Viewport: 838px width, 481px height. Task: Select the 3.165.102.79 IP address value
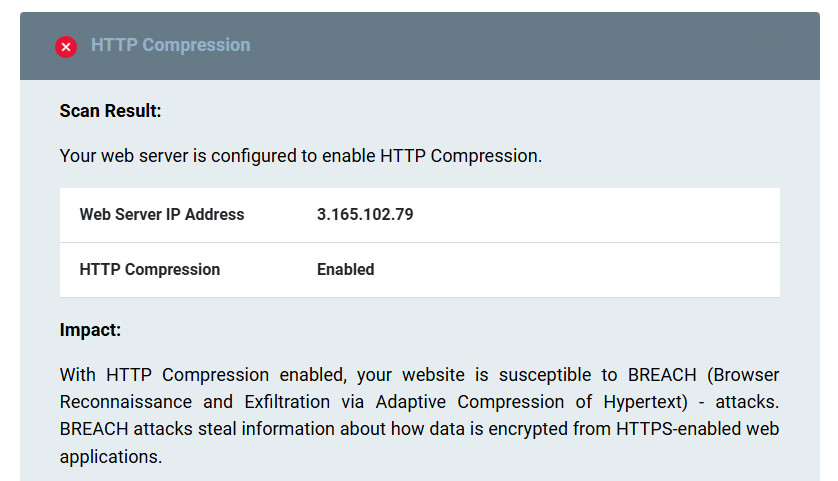click(365, 214)
